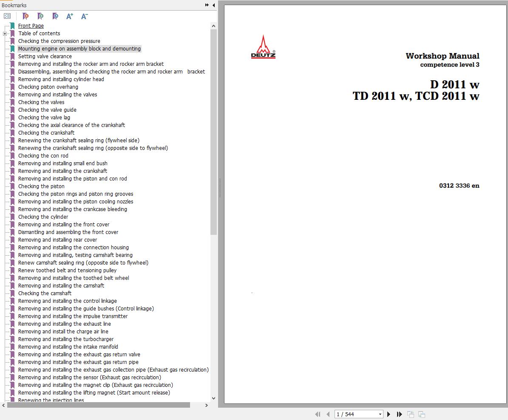Select Mounting engine on assembly block bookmark
Screen dimensions: 508x420
(x=79, y=48)
